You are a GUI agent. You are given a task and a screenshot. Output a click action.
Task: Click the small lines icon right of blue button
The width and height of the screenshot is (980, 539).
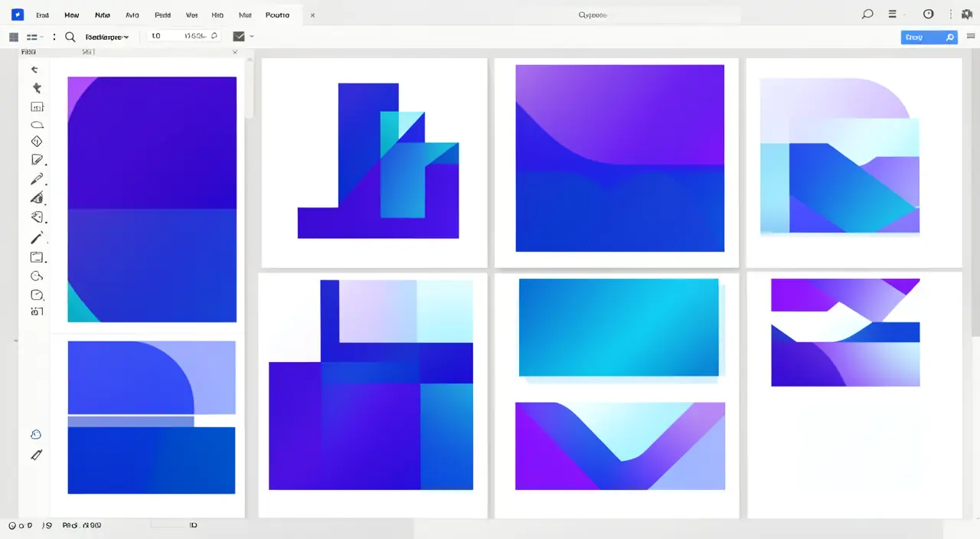tap(970, 36)
